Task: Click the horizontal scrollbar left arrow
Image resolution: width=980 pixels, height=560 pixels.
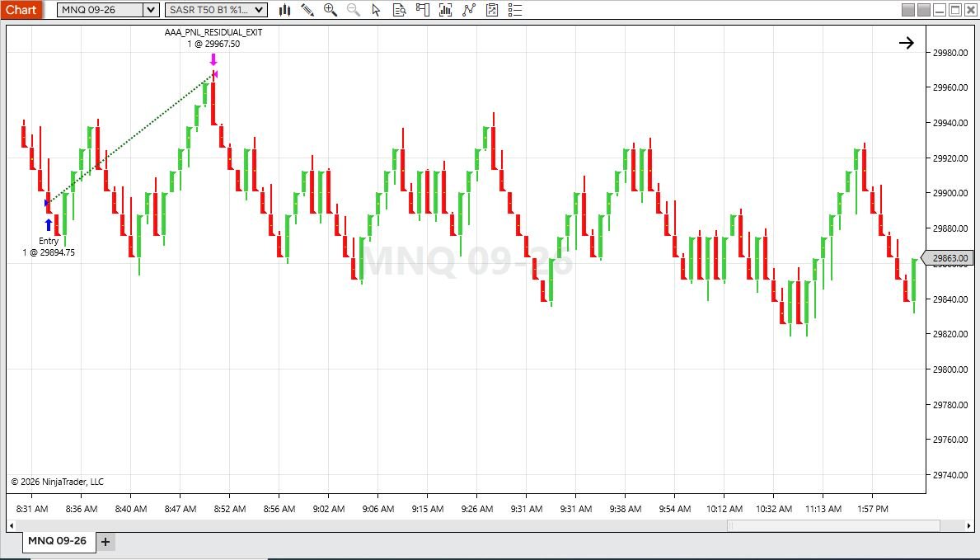Action: pos(12,525)
